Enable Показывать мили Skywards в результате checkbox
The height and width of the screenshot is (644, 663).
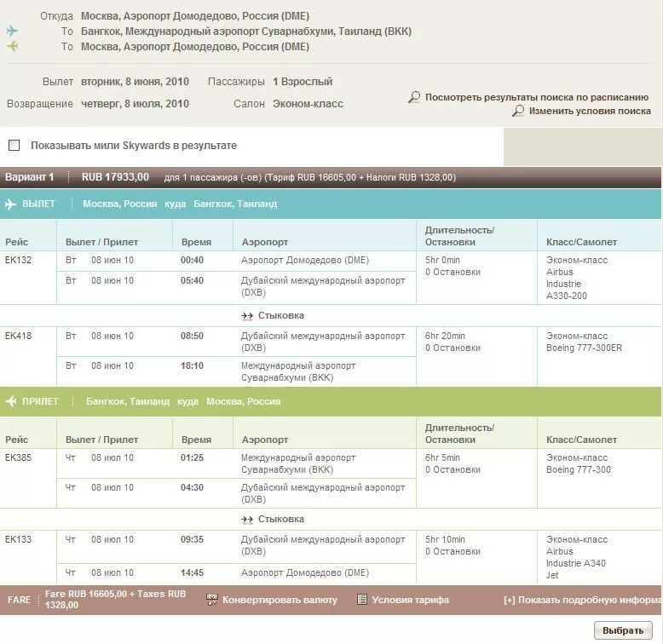pyautogui.click(x=14, y=146)
